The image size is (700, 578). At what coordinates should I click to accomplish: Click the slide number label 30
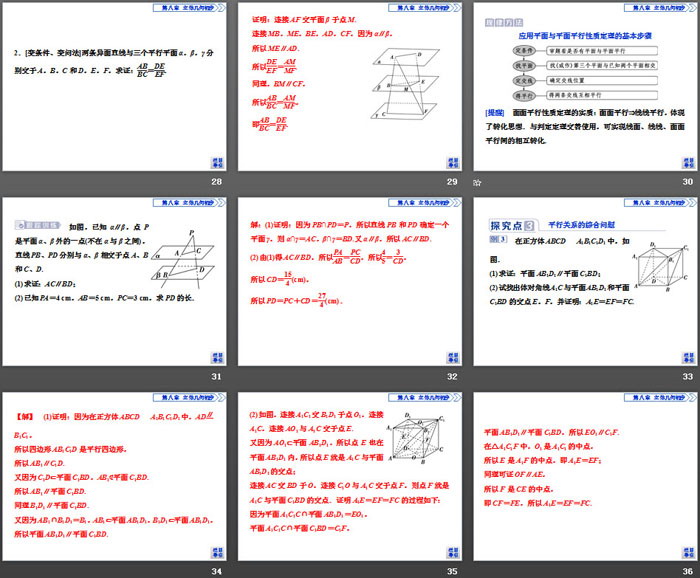(x=688, y=182)
